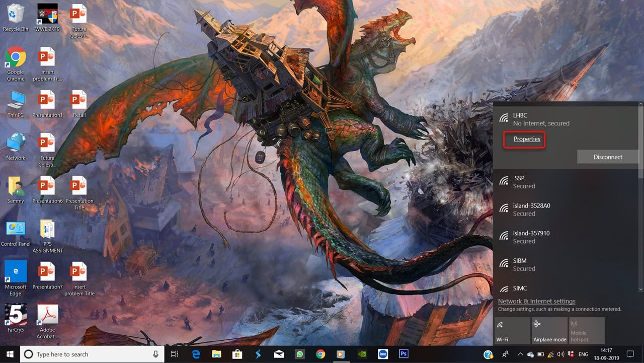The width and height of the screenshot is (644, 363).
Task: Click the Dropbox tray icon
Action: pyautogui.click(x=571, y=354)
